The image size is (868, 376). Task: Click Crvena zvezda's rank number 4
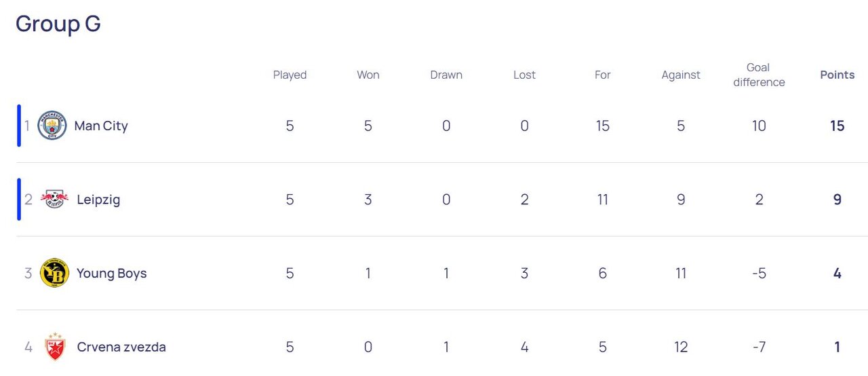pos(28,347)
